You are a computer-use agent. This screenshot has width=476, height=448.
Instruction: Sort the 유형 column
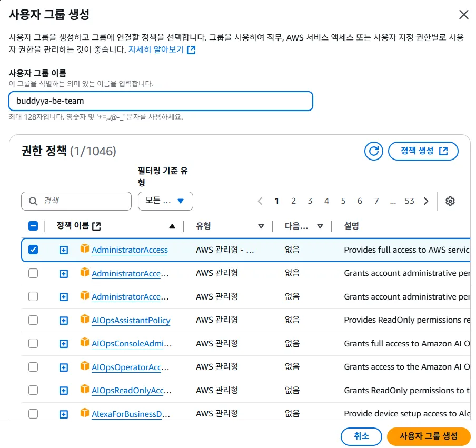(261, 226)
